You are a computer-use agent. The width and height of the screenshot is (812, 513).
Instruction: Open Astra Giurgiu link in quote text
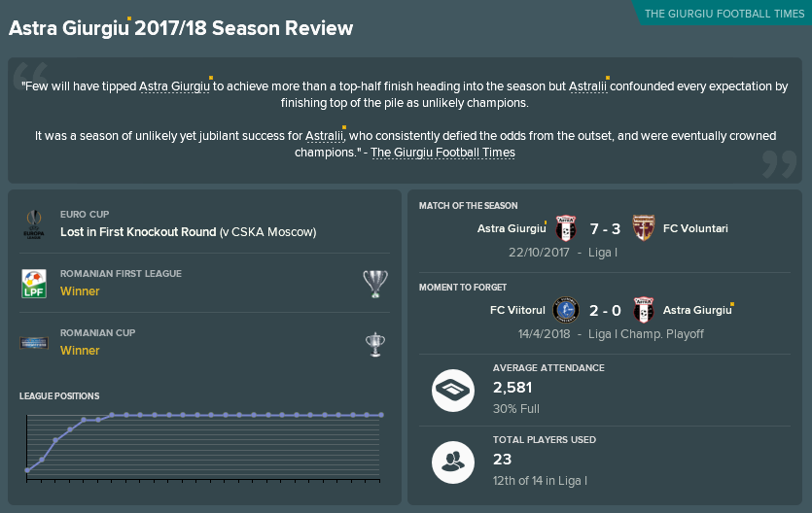tap(174, 86)
